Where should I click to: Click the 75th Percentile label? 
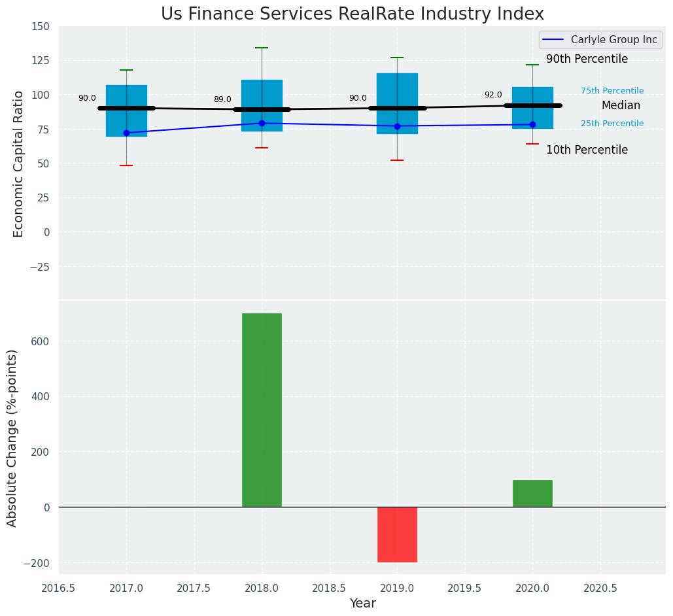[x=612, y=91]
